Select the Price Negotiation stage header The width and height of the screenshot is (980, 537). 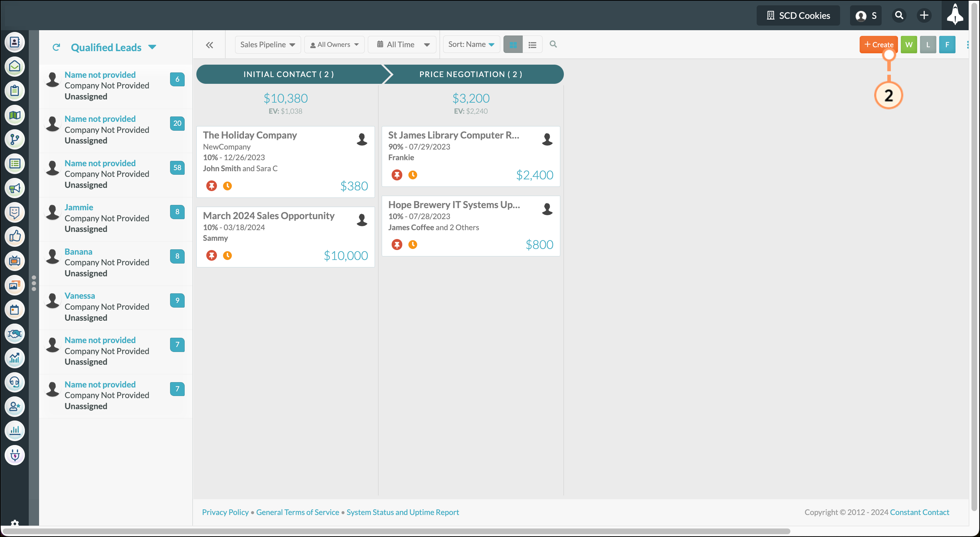[472, 74]
